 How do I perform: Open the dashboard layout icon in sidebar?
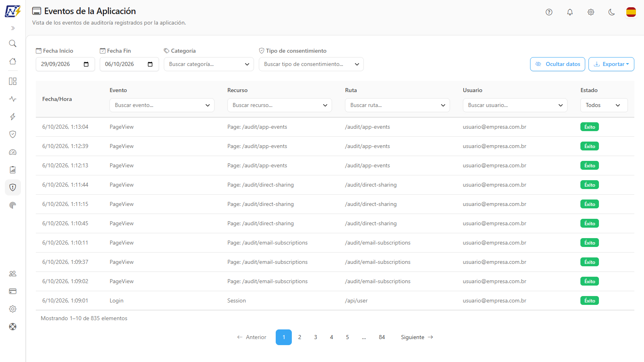[13, 81]
